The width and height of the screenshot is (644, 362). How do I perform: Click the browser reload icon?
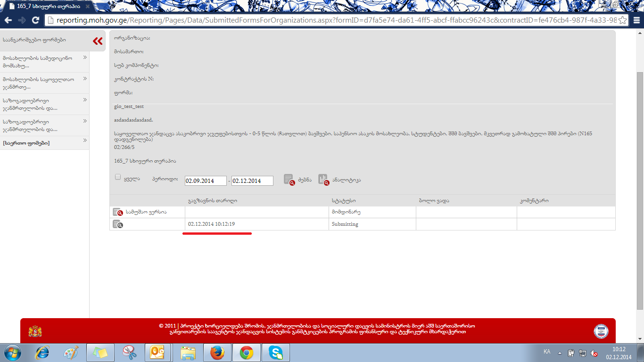(x=35, y=20)
